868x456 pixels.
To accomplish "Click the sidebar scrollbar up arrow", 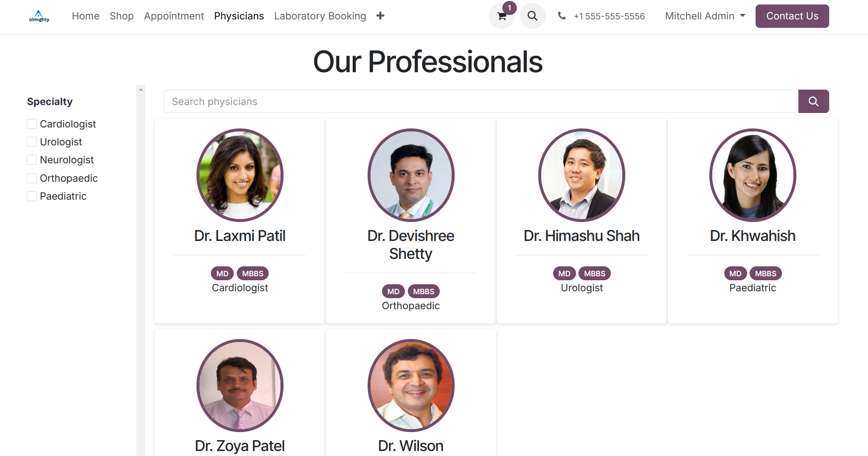I will click(141, 90).
